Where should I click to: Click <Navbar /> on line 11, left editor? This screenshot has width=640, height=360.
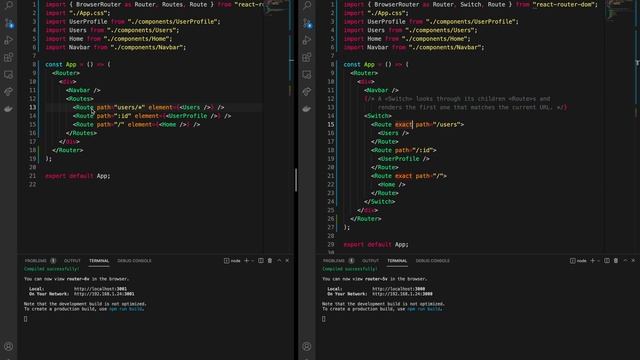[x=83, y=90]
